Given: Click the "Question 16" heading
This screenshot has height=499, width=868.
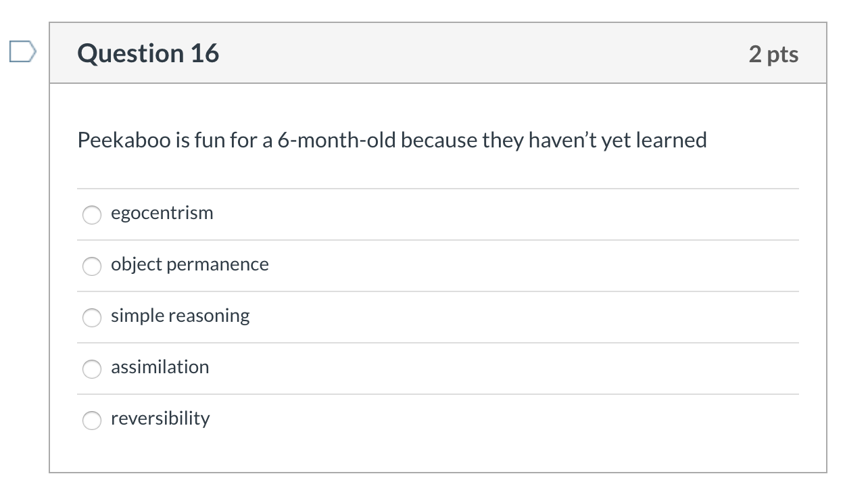Looking at the screenshot, I should coord(148,53).
